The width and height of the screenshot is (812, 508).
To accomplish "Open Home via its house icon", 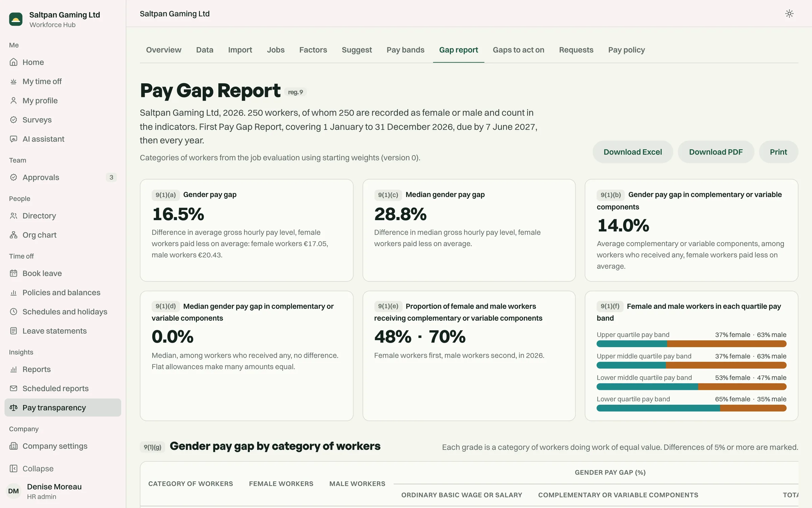I will coord(14,62).
